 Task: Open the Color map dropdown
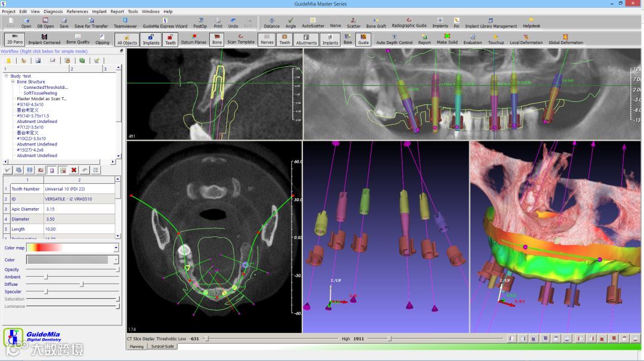click(116, 248)
